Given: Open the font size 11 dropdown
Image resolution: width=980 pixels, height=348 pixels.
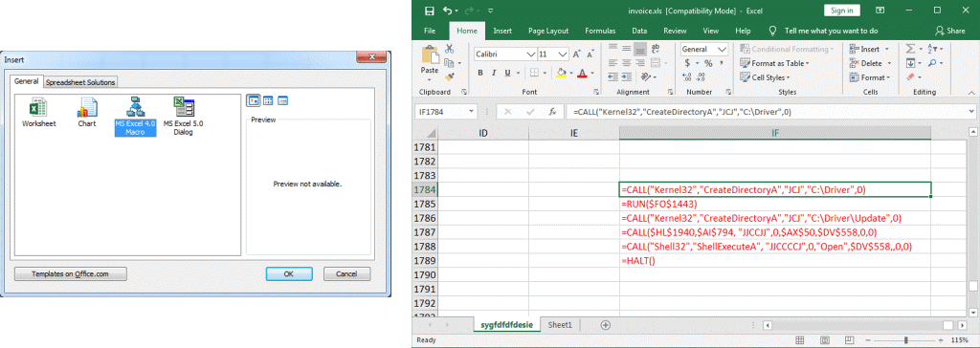Looking at the screenshot, I should tap(562, 54).
